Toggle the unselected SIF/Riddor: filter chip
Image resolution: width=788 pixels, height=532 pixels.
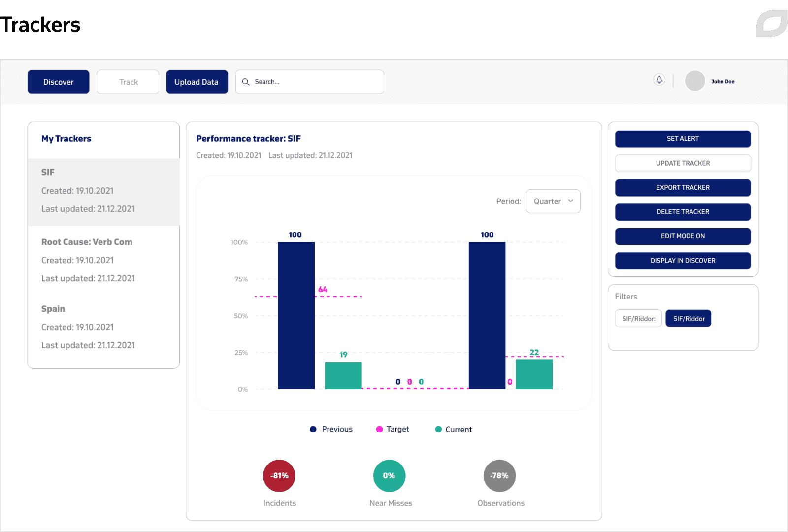click(638, 318)
